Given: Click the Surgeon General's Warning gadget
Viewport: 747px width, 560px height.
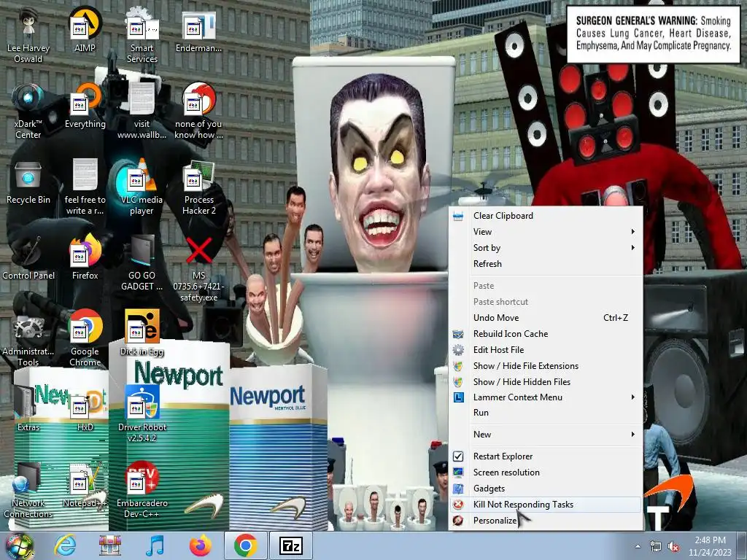Looking at the screenshot, I should click(653, 34).
